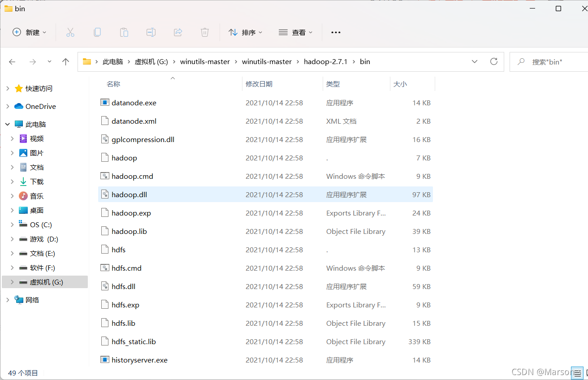Select 音乐 folder in sidebar
The height and width of the screenshot is (380, 588).
pyautogui.click(x=37, y=196)
